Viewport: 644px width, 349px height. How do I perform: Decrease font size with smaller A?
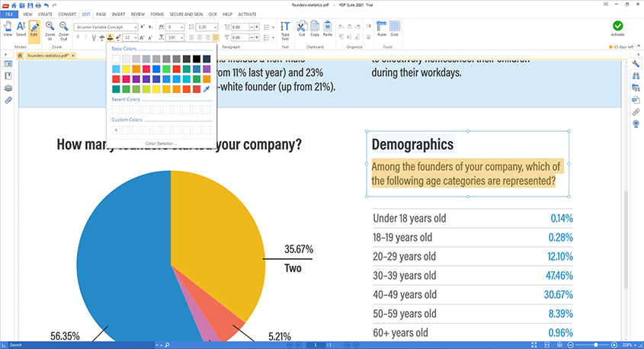tap(150, 37)
